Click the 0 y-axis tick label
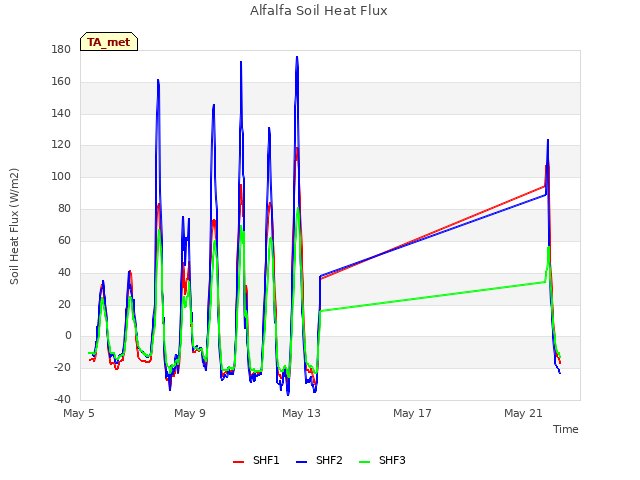640x480 pixels. (68, 336)
